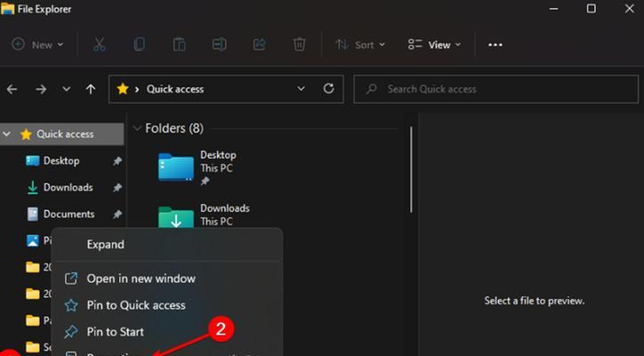Click the pin icon next to Downloads
The width and height of the screenshot is (644, 356).
pos(117,188)
